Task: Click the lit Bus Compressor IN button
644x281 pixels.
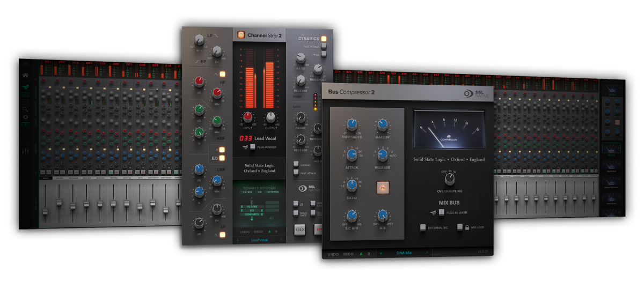Action: [x=383, y=187]
